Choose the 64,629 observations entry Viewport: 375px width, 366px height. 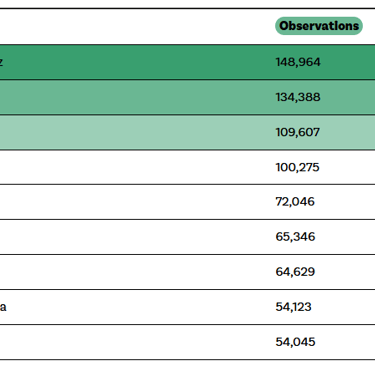[x=295, y=272]
